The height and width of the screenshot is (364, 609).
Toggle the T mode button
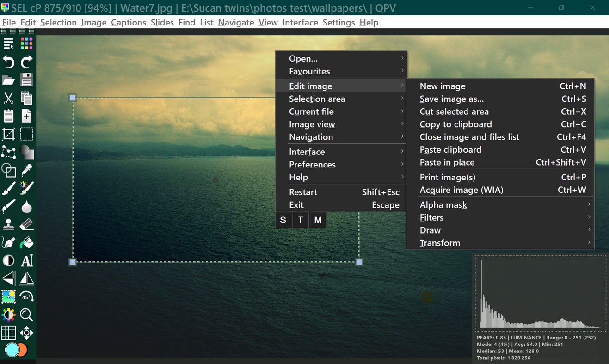pyautogui.click(x=300, y=220)
